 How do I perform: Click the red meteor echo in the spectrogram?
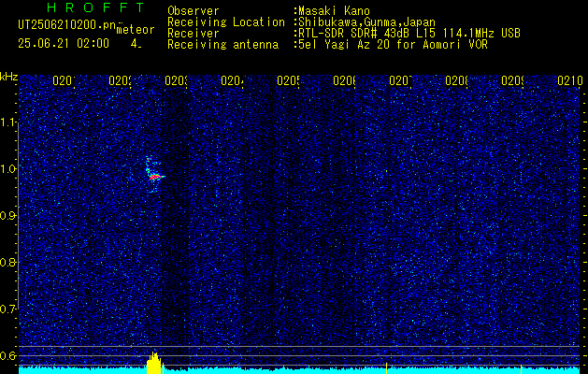(155, 177)
